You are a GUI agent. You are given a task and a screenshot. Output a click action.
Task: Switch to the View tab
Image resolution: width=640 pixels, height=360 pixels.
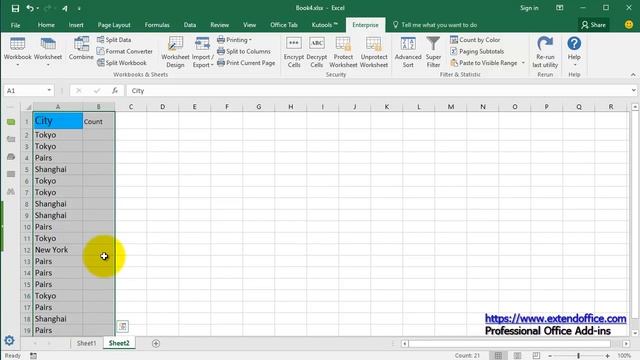pyautogui.click(x=249, y=25)
